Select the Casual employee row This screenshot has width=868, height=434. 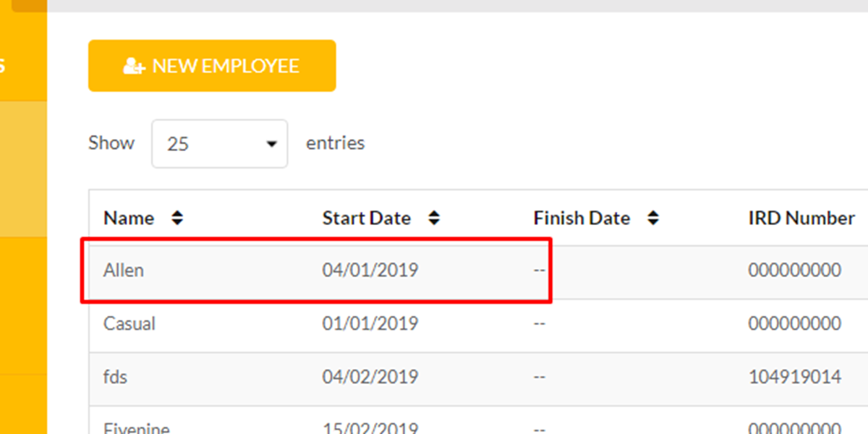[478, 323]
